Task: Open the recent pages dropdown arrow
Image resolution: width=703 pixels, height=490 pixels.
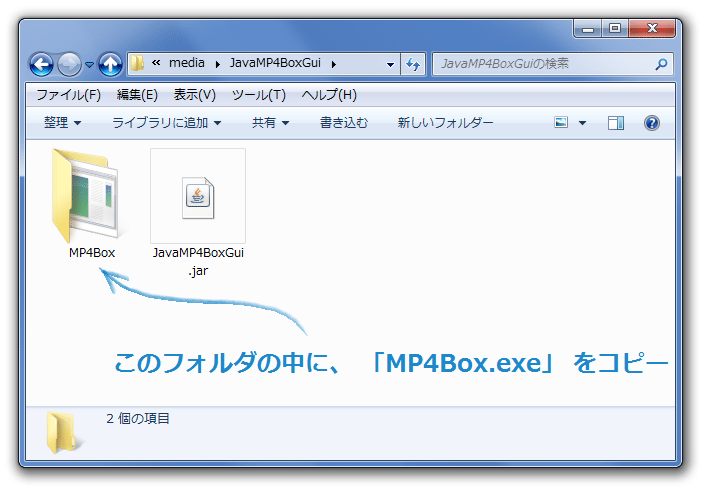Action: click(89, 65)
